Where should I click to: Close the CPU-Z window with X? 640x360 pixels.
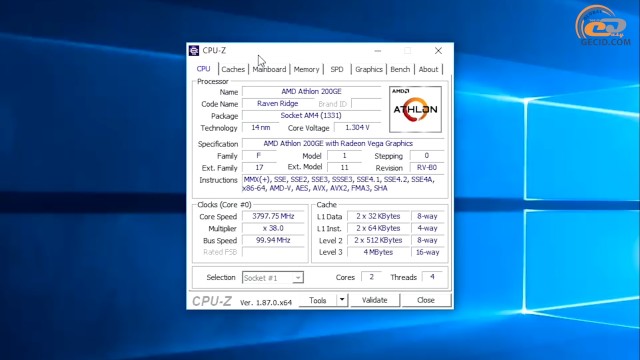tap(438, 51)
